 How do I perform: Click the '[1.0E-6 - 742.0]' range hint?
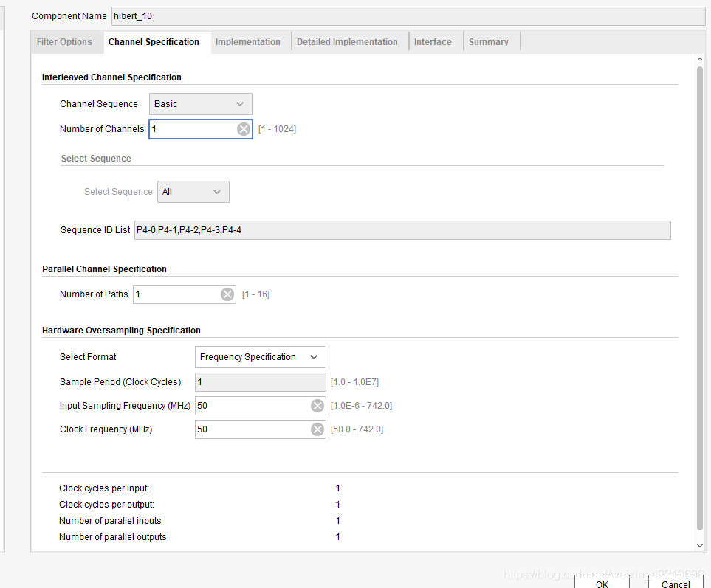[361, 406]
